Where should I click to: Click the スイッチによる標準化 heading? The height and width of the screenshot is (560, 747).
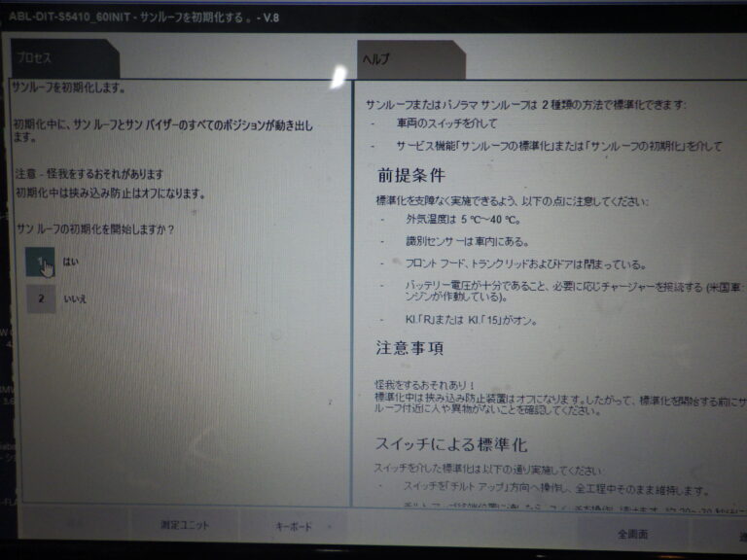451,444
